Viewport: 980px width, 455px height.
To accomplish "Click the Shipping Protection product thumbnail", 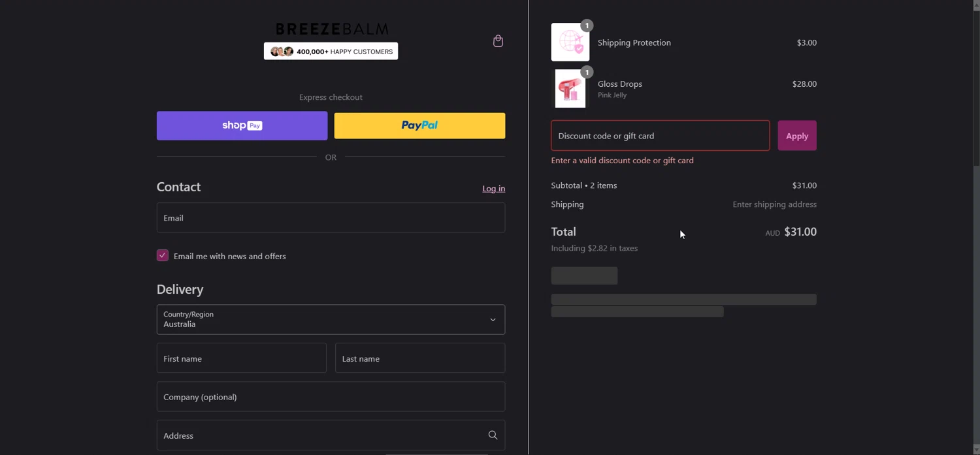I will coord(570,42).
